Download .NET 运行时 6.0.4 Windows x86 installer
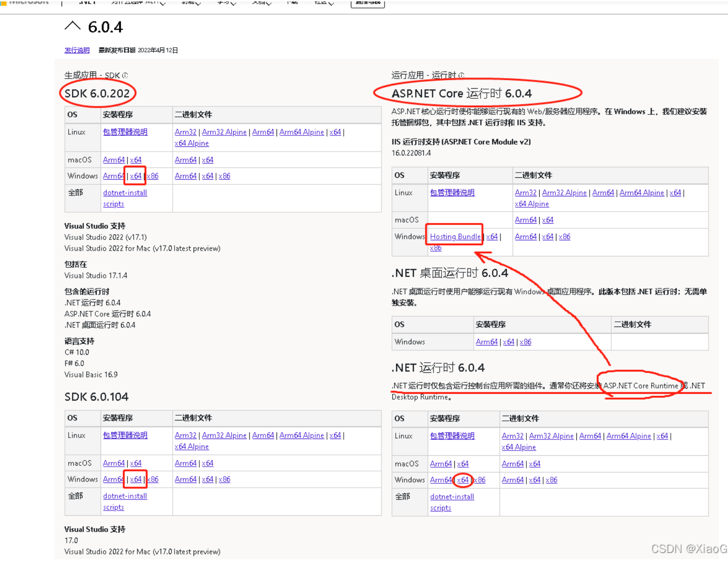This screenshot has width=728, height=563. pos(480,480)
